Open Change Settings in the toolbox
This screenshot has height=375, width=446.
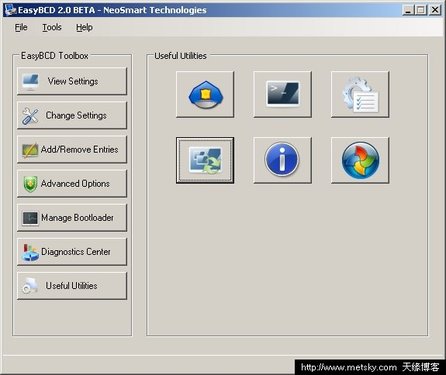coord(72,115)
